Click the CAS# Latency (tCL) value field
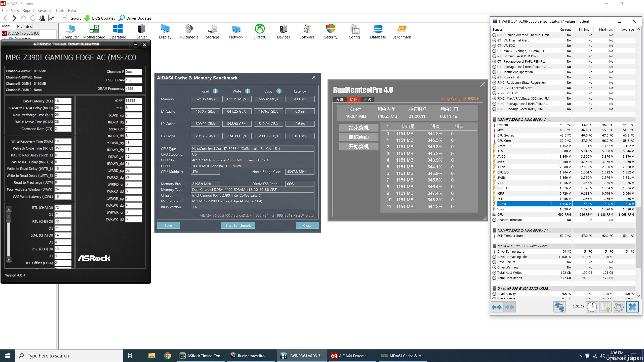Viewport: 644px width, 362px height. tap(63, 101)
